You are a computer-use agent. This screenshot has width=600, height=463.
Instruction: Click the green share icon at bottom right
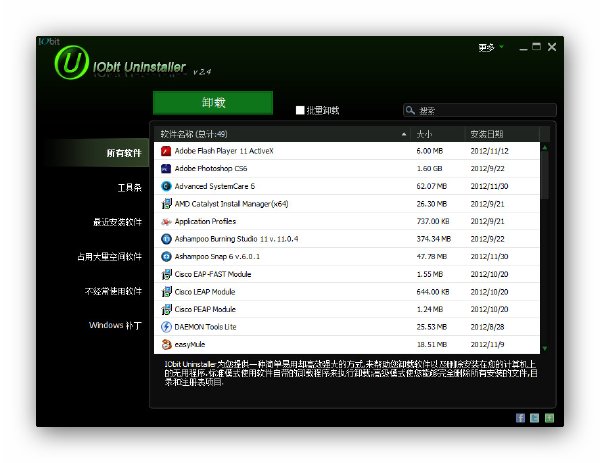[549, 418]
